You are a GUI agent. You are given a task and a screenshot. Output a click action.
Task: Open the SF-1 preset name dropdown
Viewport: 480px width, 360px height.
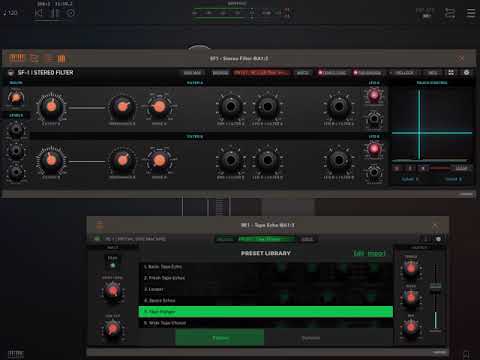pos(261,73)
